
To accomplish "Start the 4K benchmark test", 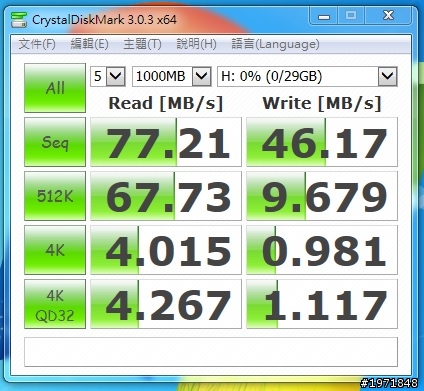I will [x=55, y=250].
